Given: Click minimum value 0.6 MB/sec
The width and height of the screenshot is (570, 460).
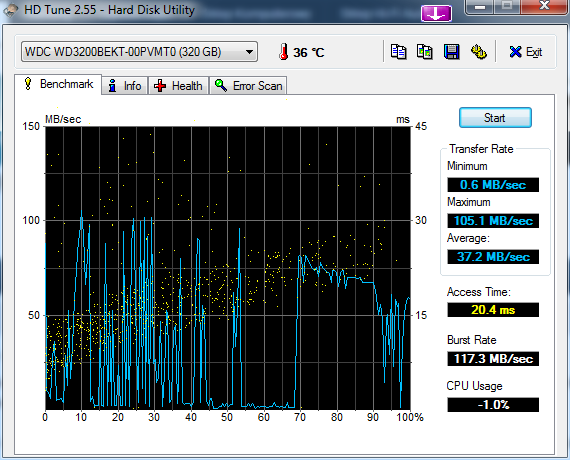Looking at the screenshot, I should click(493, 185).
